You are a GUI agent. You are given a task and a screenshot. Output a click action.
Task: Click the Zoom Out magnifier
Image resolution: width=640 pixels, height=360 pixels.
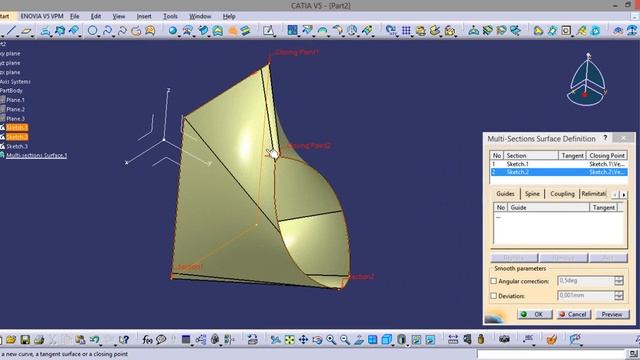(345, 340)
